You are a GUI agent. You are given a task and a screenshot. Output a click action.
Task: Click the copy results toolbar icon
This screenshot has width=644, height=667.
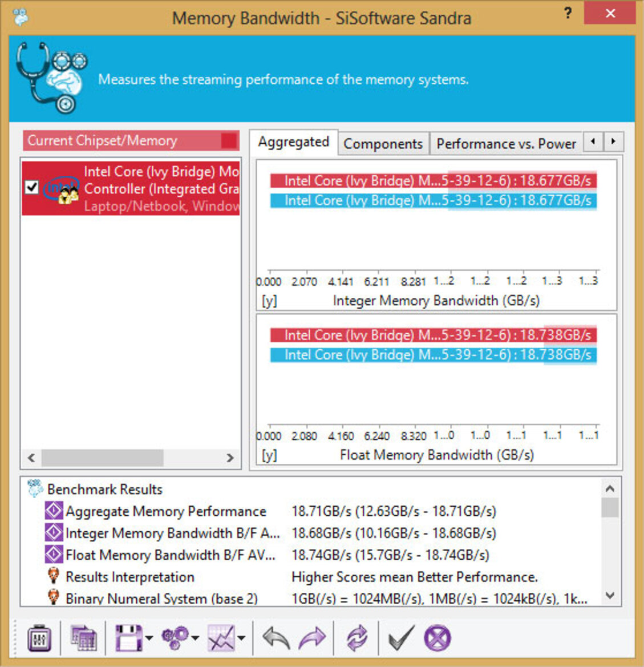tap(84, 638)
